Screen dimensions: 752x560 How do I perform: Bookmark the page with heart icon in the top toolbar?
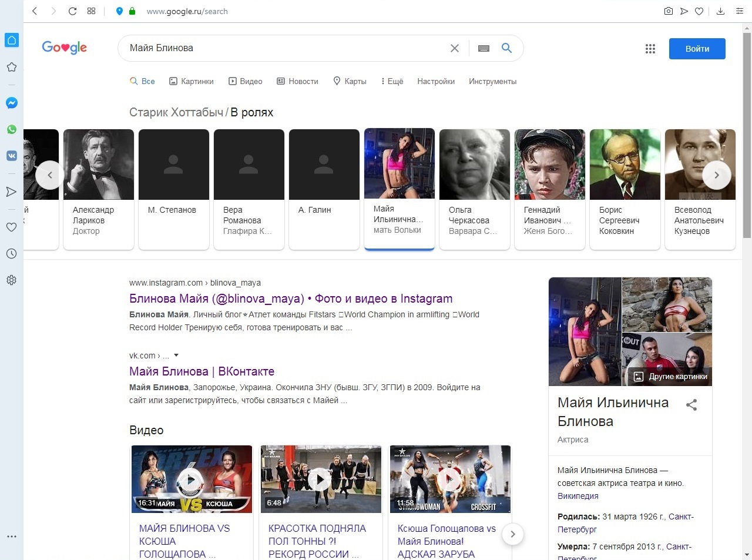click(699, 11)
